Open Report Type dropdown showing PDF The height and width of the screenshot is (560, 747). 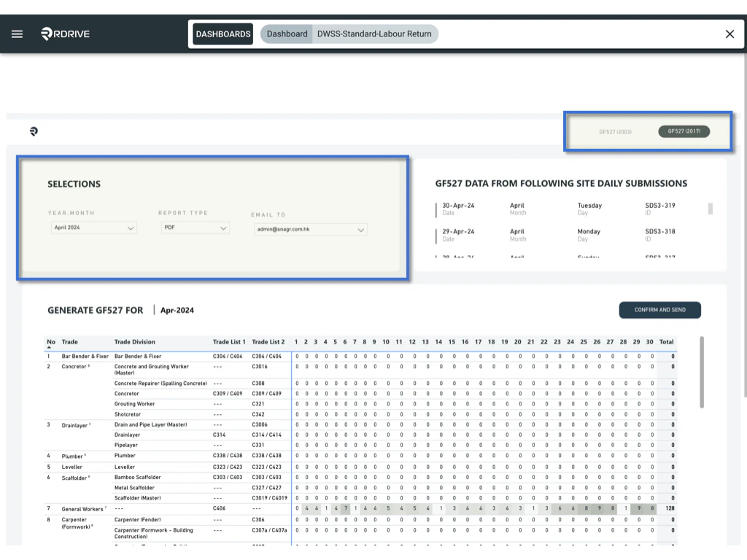point(196,227)
